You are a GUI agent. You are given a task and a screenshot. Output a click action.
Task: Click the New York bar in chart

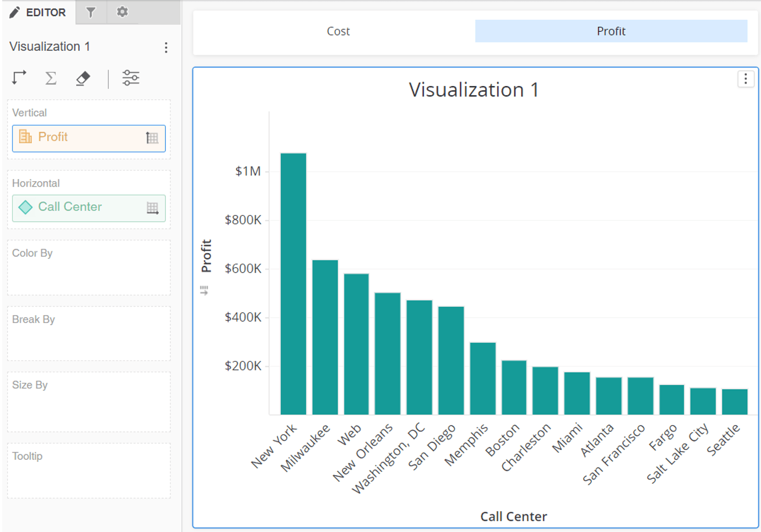pyautogui.click(x=293, y=284)
